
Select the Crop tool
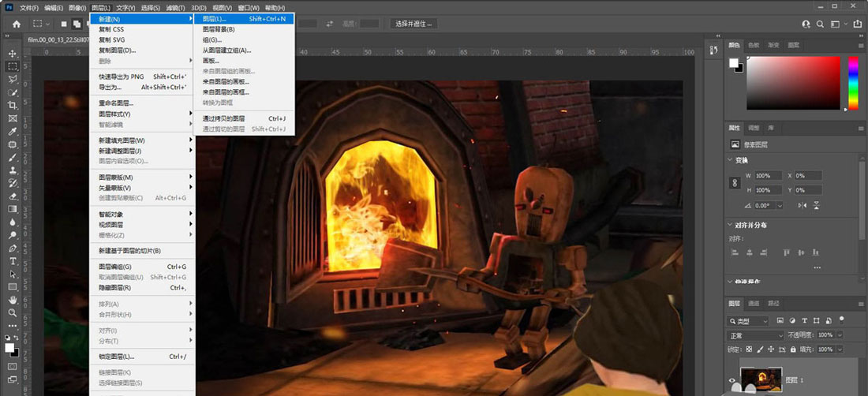pyautogui.click(x=13, y=105)
